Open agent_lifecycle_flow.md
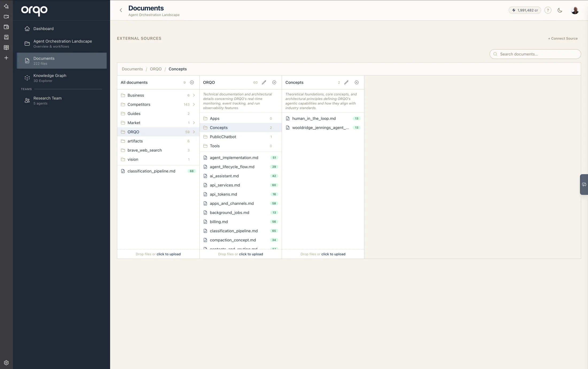 (241, 167)
